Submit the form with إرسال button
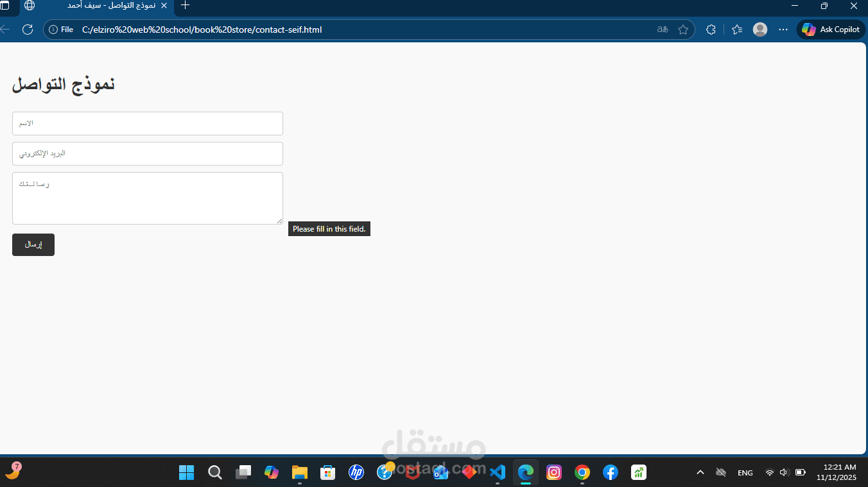 (33, 244)
